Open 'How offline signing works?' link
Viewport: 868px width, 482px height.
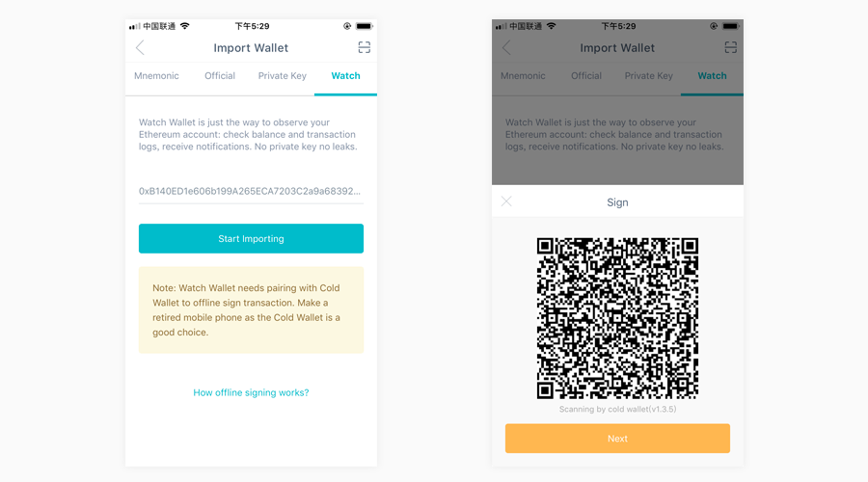click(x=251, y=392)
